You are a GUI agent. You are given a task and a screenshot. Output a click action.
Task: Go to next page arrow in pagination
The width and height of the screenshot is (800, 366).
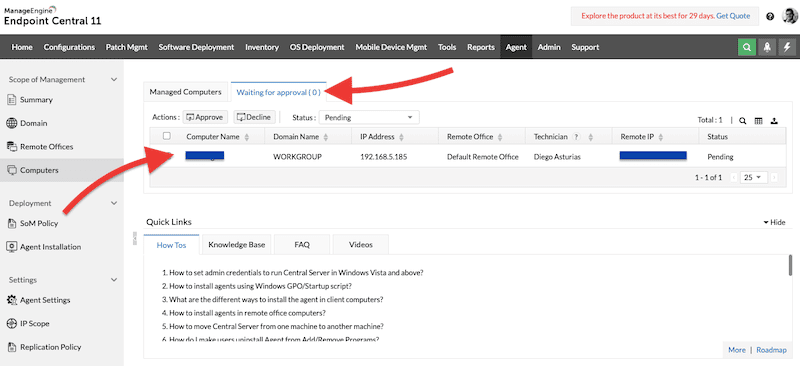pyautogui.click(x=774, y=177)
